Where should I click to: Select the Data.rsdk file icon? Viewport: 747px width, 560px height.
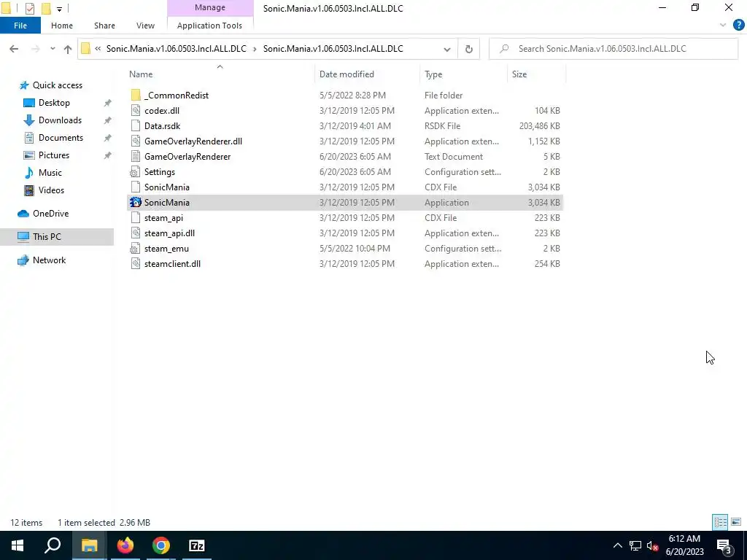tap(136, 125)
